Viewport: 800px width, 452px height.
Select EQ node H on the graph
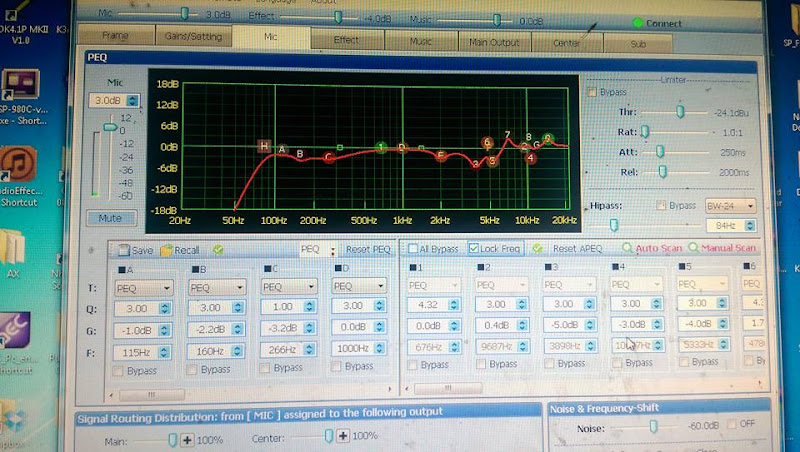[x=264, y=146]
